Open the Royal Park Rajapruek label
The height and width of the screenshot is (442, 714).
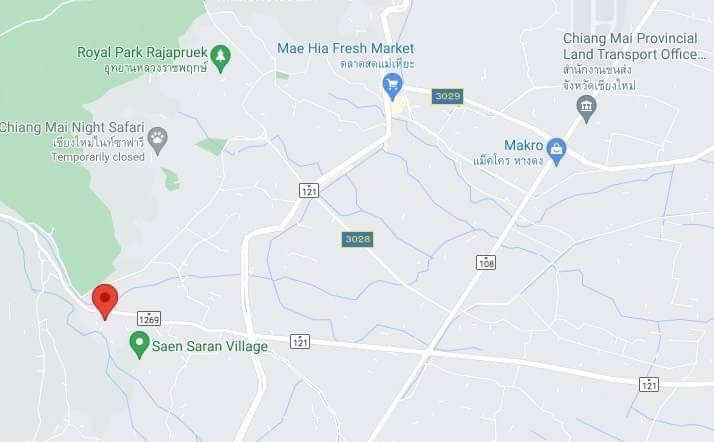coord(142,52)
